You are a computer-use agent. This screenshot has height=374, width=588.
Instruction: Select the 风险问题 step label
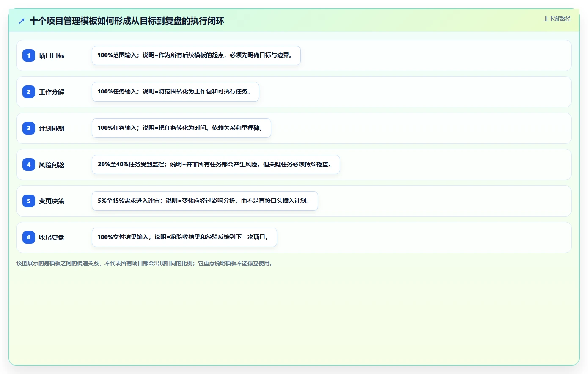52,165
